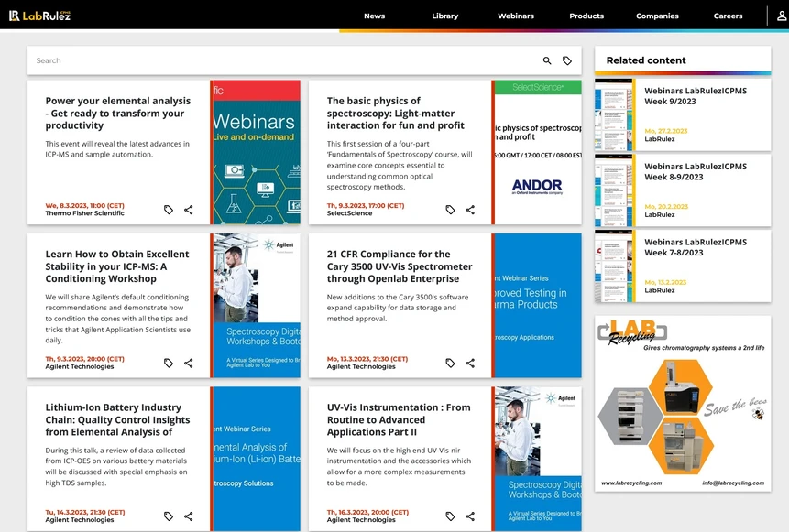Click date 'Th, 9.3.2023, 20:00 (CET)'
The image size is (789, 532).
coord(84,359)
